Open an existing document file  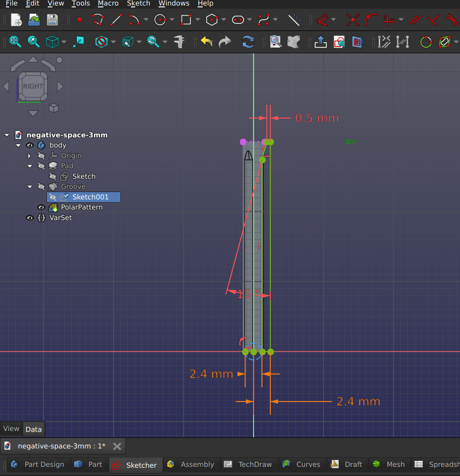point(34,20)
